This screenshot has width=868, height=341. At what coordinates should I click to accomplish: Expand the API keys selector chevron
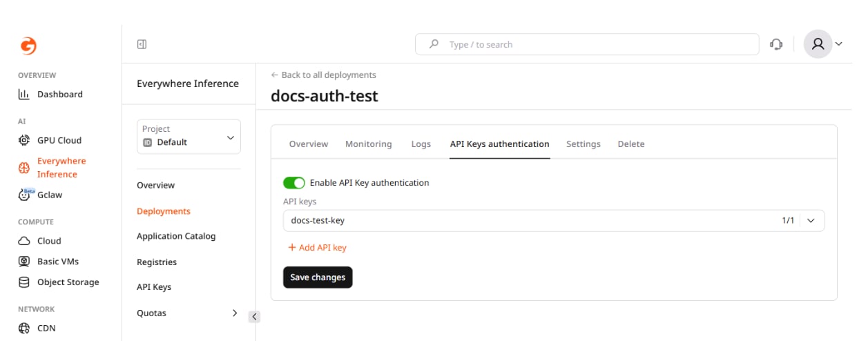(x=811, y=221)
